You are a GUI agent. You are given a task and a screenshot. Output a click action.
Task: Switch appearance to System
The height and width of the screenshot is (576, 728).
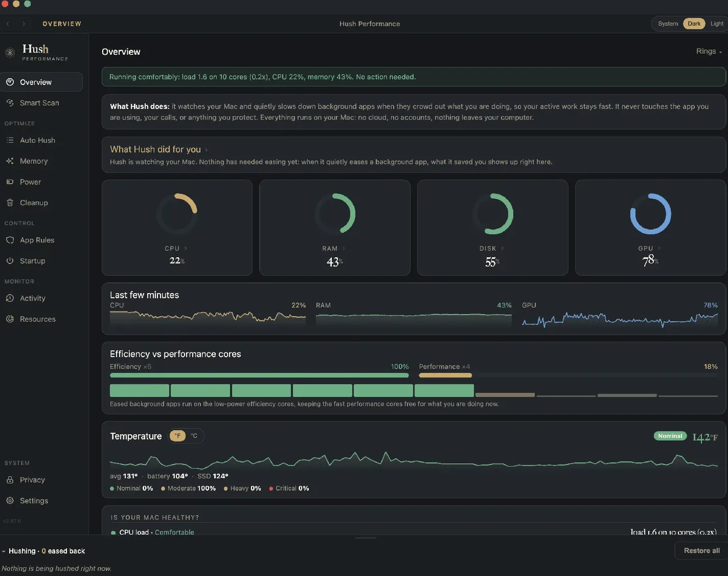(x=668, y=24)
